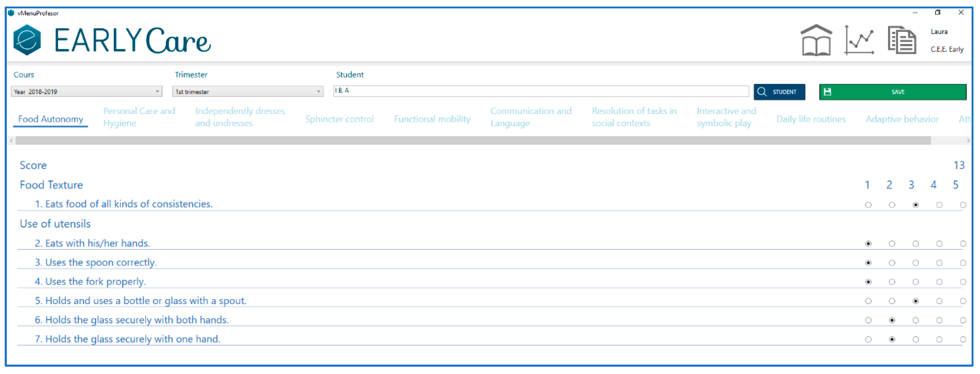Open the book/library icon
This screenshot has height=374, width=980.
tap(816, 41)
